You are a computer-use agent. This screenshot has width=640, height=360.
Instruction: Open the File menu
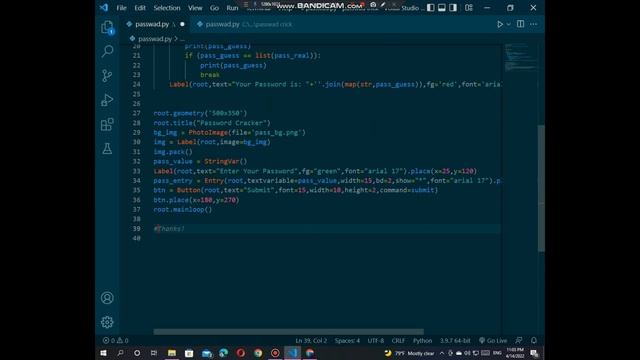pos(121,8)
